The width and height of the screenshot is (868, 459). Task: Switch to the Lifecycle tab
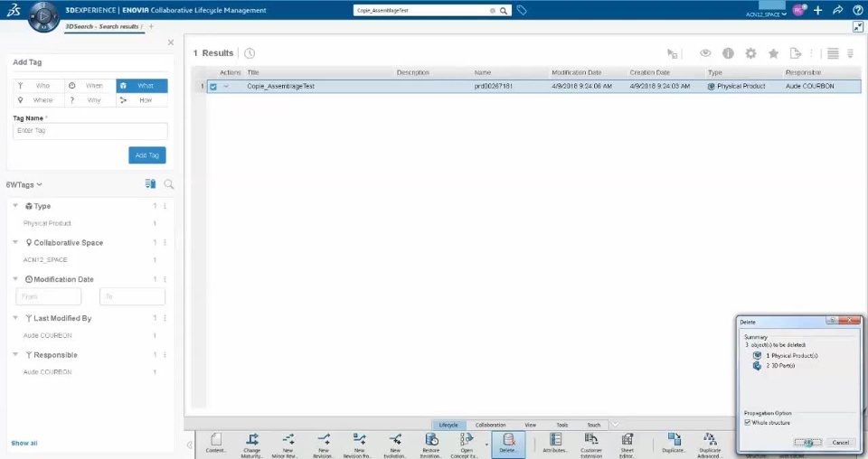click(x=448, y=425)
